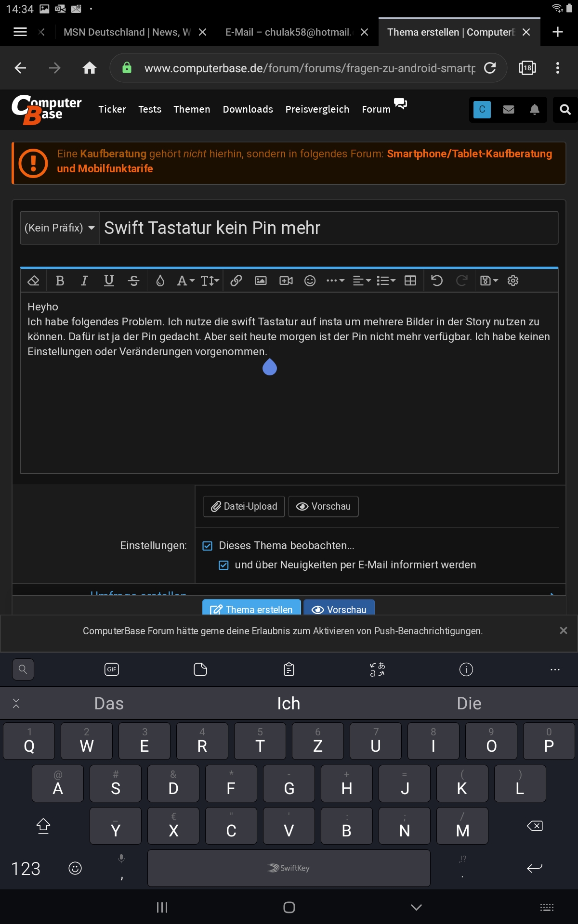Reload the page in address bar

tap(490, 68)
